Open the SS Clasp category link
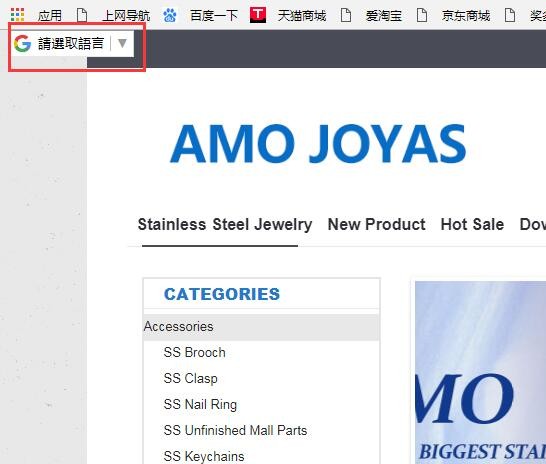Image resolution: width=546 pixels, height=464 pixels. [x=190, y=378]
